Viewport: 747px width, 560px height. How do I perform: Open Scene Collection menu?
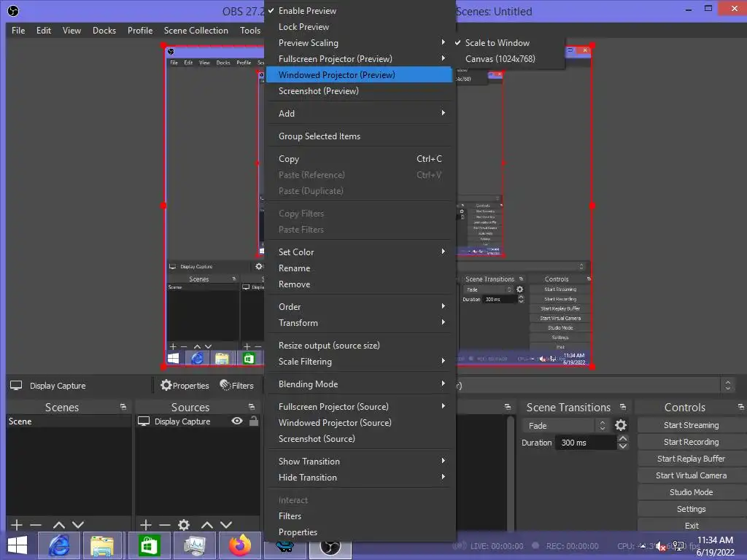tap(196, 31)
